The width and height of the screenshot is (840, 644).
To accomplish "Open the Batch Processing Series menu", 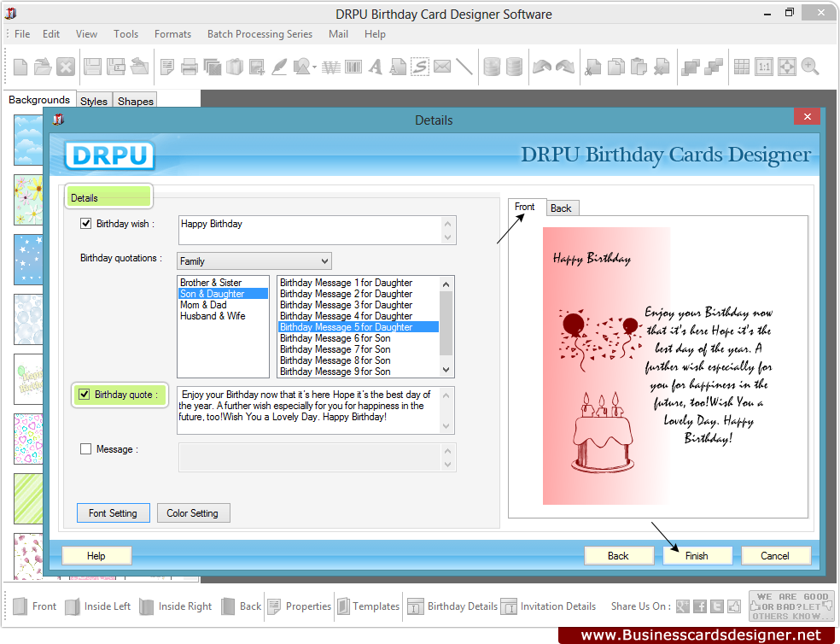I will (x=260, y=34).
